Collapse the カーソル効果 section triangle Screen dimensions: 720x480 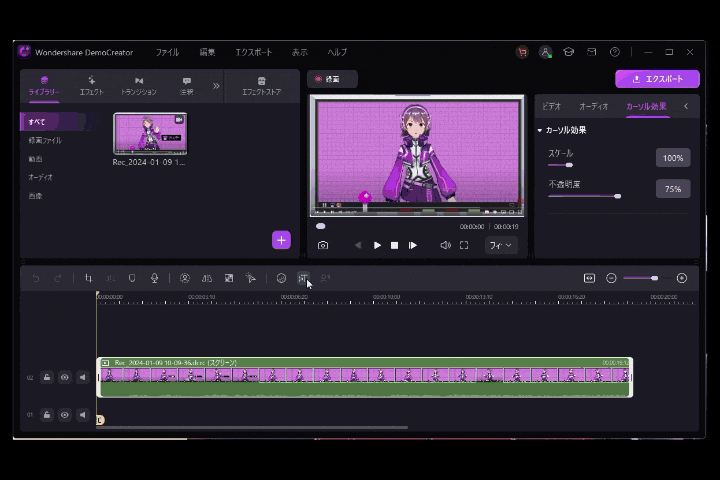pyautogui.click(x=540, y=130)
